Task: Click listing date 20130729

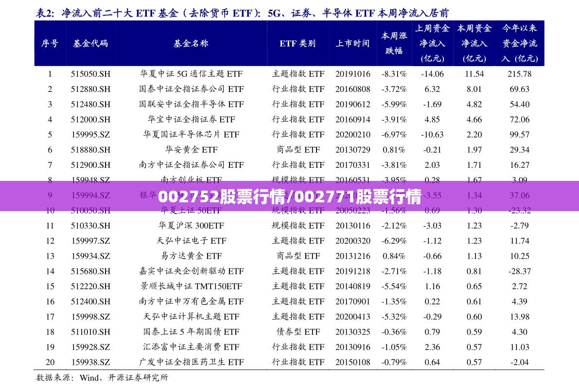Action: click(352, 150)
